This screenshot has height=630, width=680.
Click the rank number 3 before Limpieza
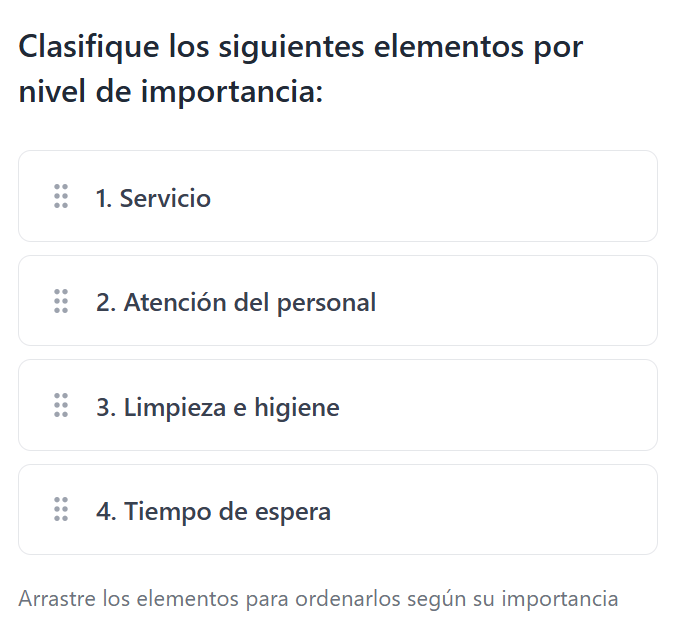(x=104, y=407)
